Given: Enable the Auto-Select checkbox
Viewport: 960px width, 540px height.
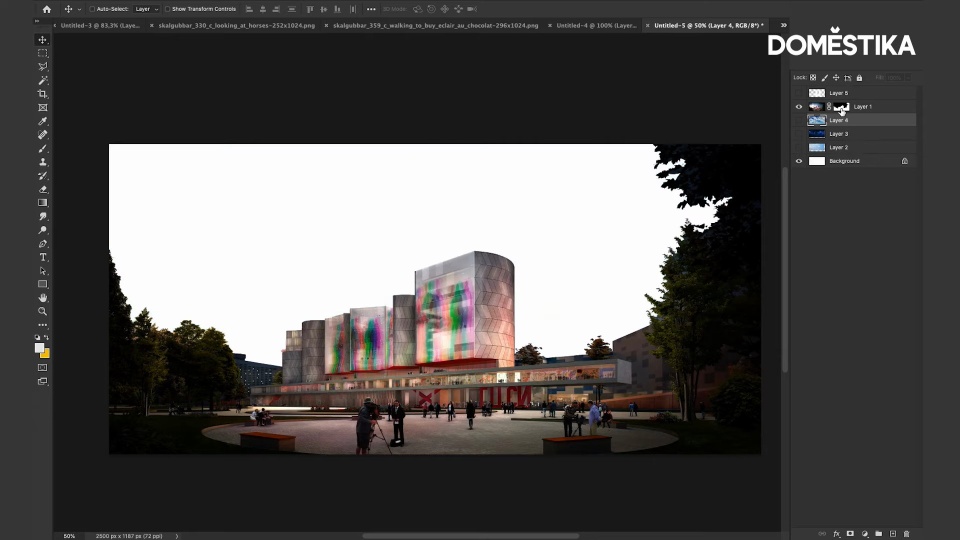Looking at the screenshot, I should 92,9.
